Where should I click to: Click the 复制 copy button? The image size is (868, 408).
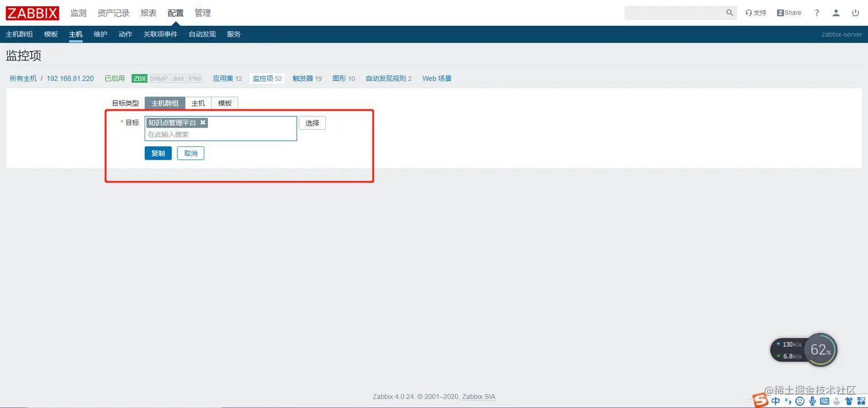click(158, 153)
